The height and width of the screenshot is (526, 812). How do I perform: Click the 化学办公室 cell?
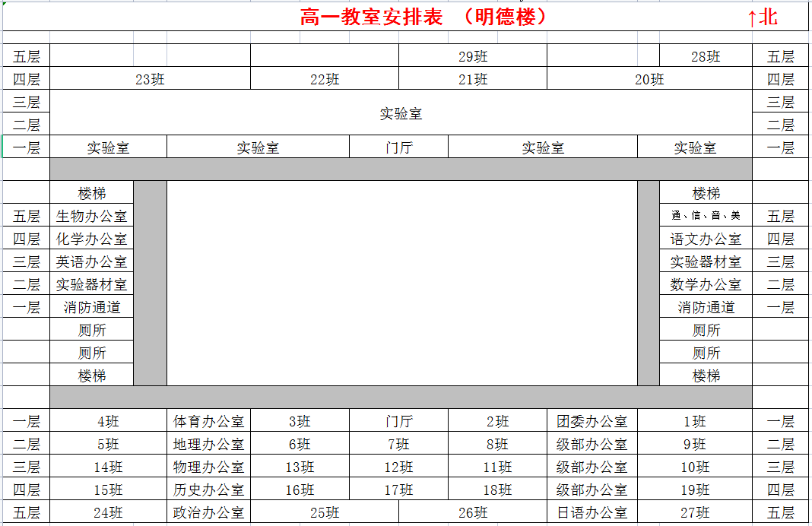pos(92,239)
